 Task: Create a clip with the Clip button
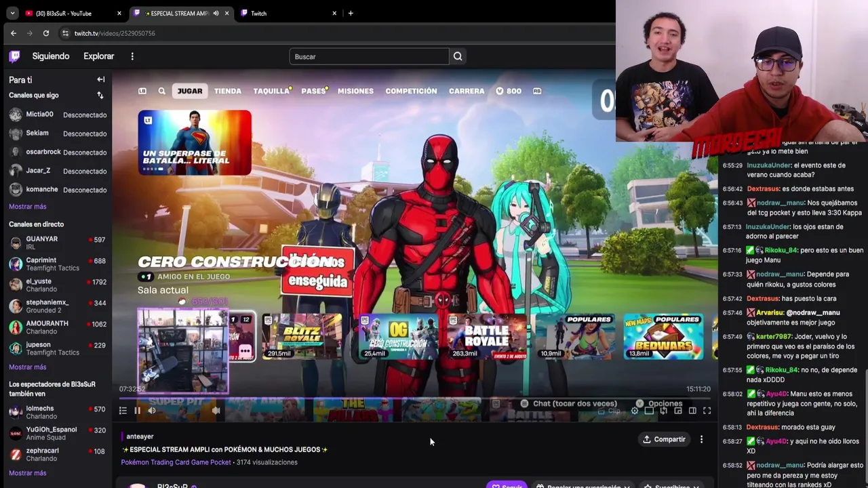(x=610, y=410)
